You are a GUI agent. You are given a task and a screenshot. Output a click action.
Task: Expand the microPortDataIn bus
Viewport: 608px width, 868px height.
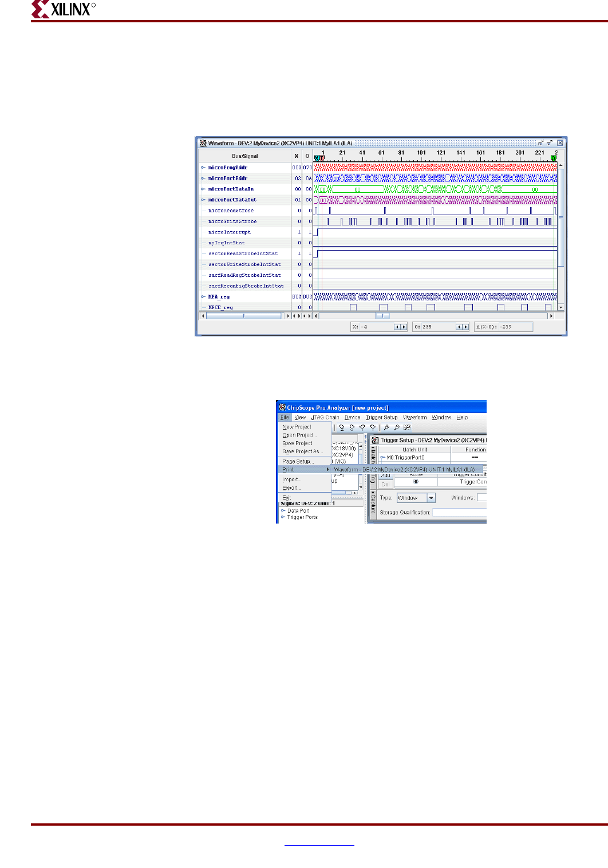(203, 189)
